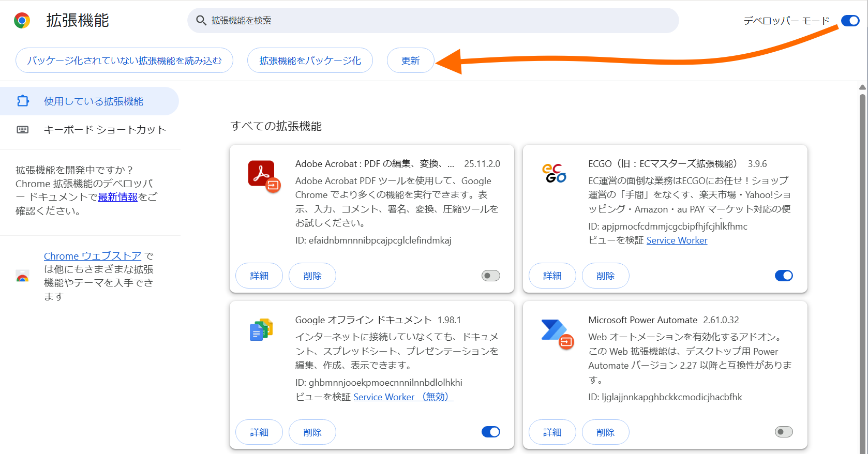Screen dimensions: 868x454
Task: Click the Microsoft Power Automate icon
Action: (555, 331)
